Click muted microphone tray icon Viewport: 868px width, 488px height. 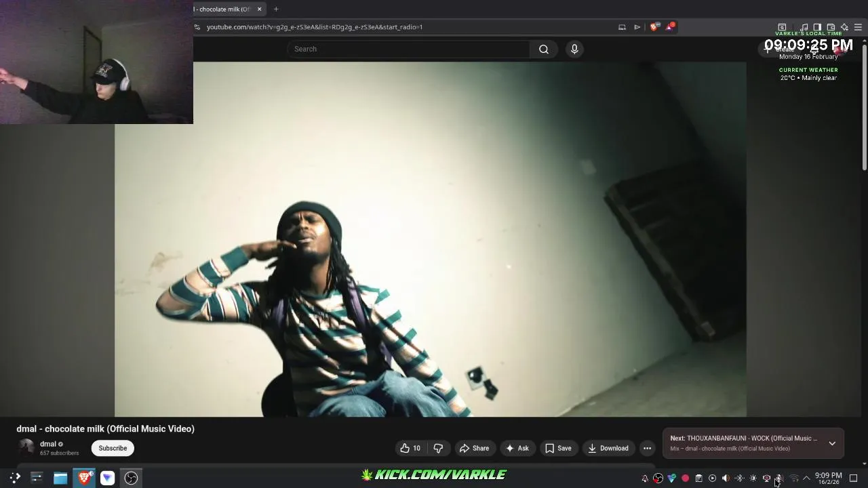tap(780, 479)
